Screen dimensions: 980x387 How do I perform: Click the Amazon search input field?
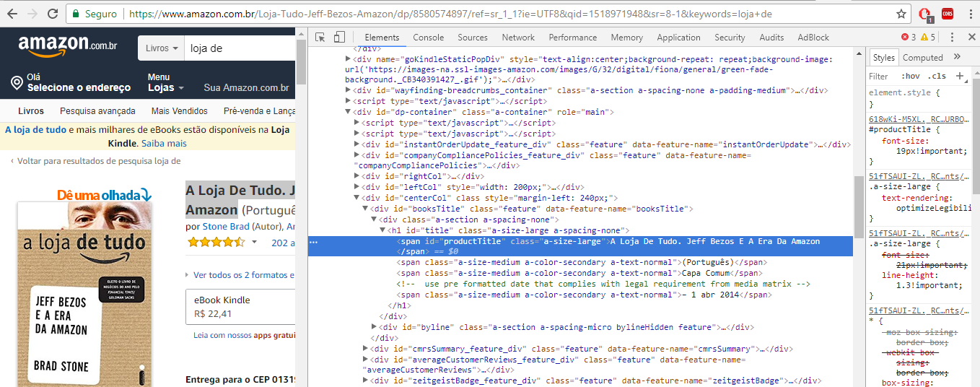click(240, 48)
